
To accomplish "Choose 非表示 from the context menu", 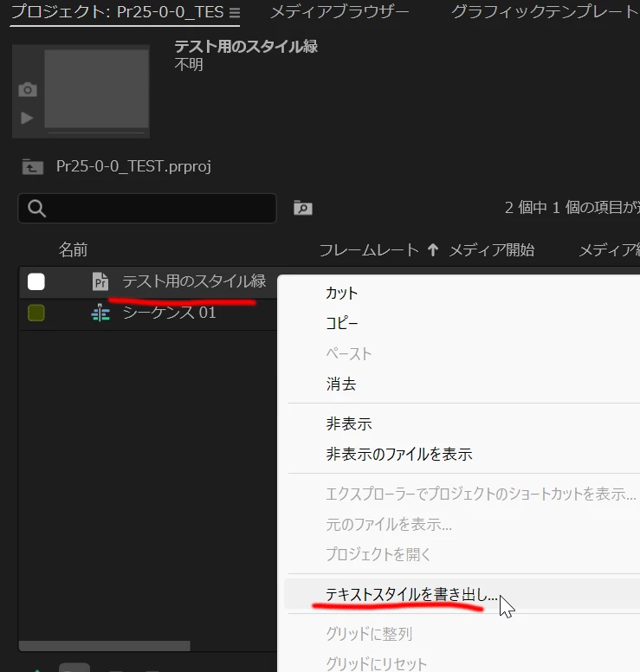I will pyautogui.click(x=349, y=423).
